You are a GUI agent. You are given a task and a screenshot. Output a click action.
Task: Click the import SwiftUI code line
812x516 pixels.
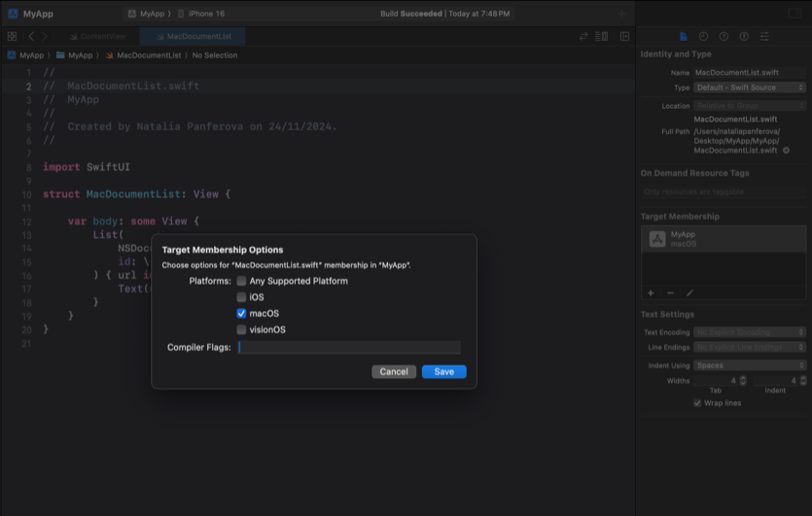(87, 167)
